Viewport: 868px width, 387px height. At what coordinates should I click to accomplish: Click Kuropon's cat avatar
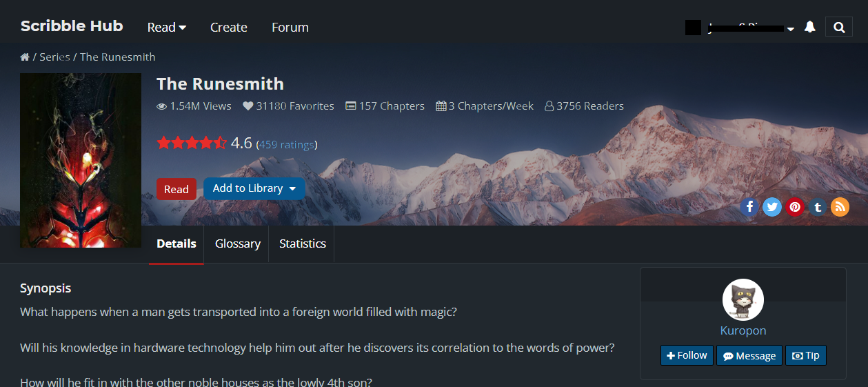point(743,299)
